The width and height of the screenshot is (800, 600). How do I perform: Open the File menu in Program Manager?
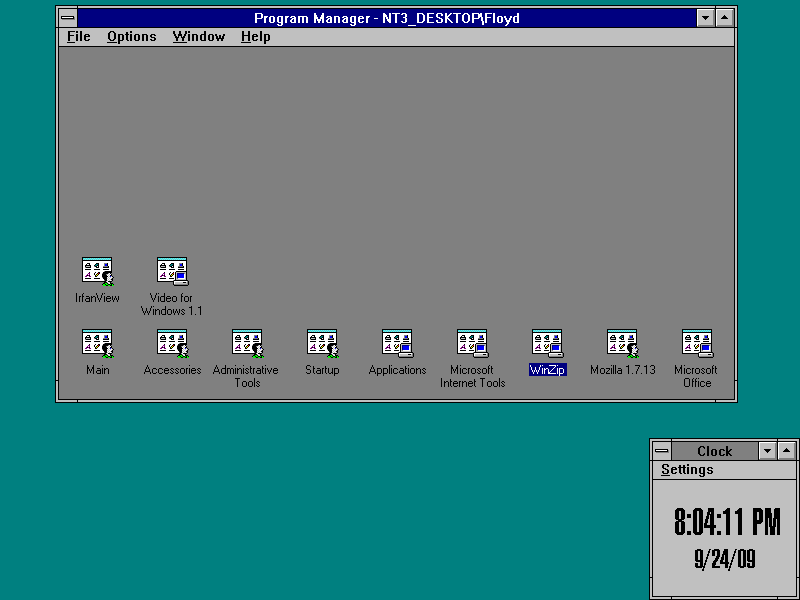click(78, 37)
